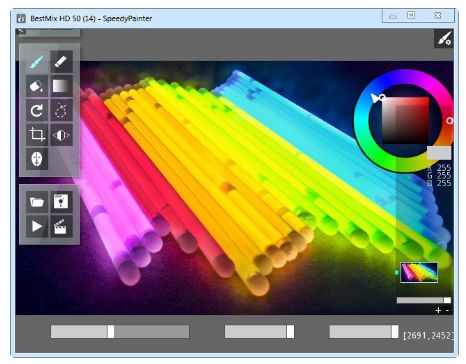Select the Eraser tool

(61, 62)
